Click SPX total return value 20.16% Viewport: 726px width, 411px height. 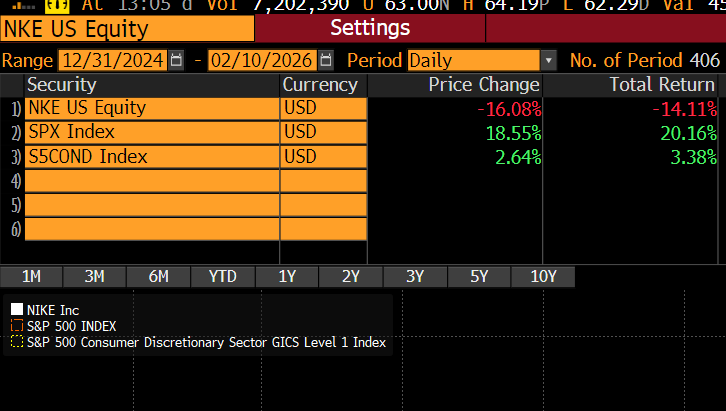(689, 134)
